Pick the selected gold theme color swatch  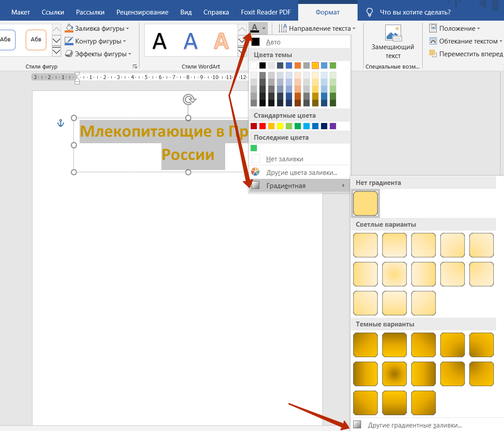pos(315,65)
